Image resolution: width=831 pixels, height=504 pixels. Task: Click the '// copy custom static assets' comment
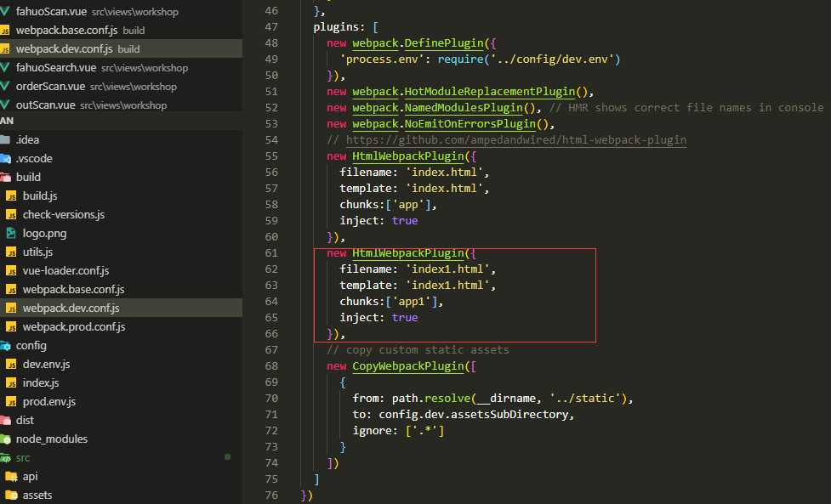click(418, 350)
